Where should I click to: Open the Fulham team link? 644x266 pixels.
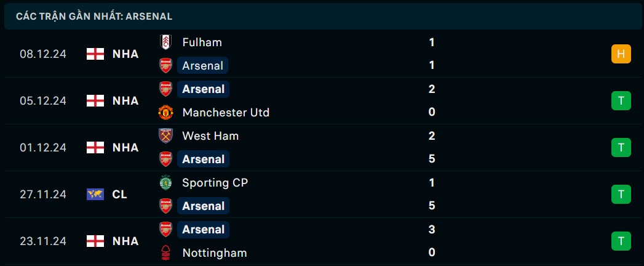tap(202, 42)
